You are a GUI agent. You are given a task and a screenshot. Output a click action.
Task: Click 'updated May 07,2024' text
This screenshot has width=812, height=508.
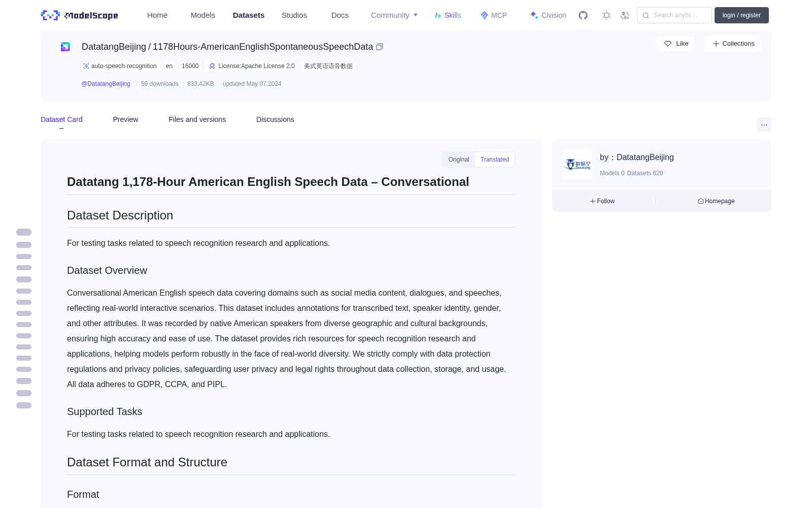tap(252, 84)
